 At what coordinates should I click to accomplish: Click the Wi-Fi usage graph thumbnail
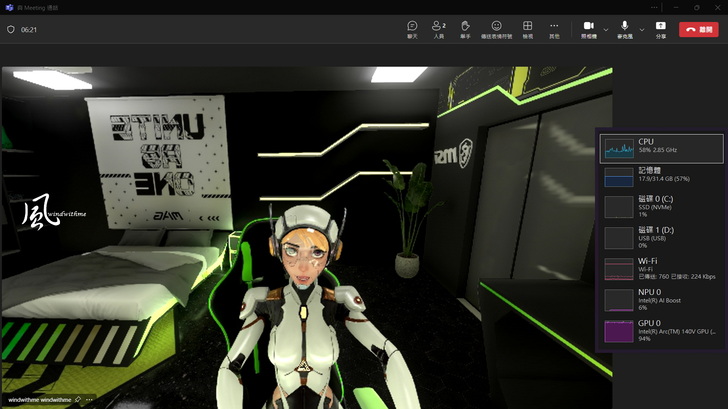[619, 269]
